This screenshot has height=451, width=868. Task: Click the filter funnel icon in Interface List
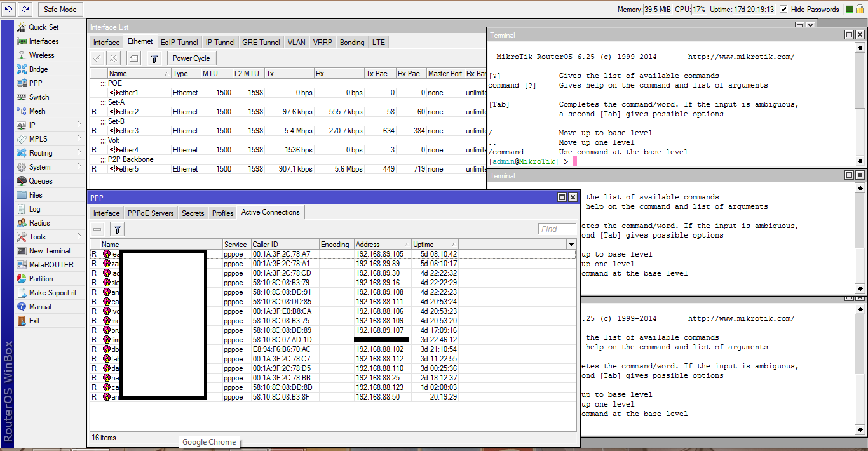pyautogui.click(x=154, y=58)
